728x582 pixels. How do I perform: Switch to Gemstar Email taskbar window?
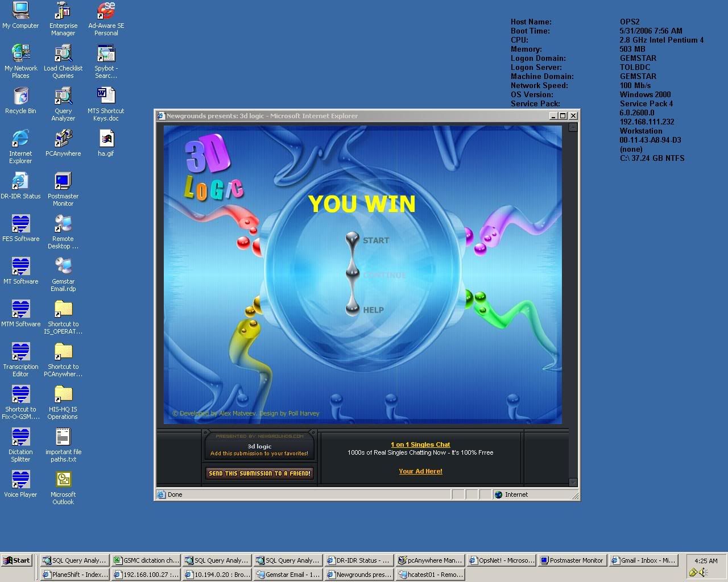pos(288,575)
